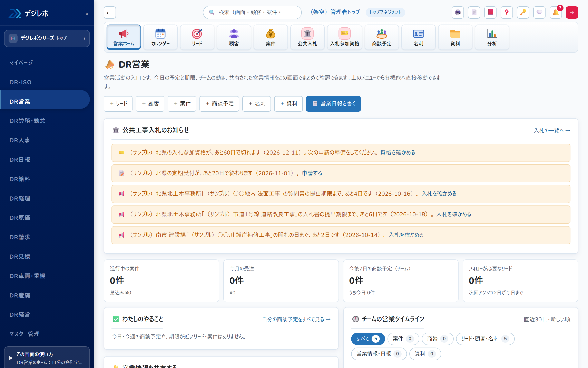Open the 入札参加資格 ticket icon
588x368 pixels.
pos(345,37)
